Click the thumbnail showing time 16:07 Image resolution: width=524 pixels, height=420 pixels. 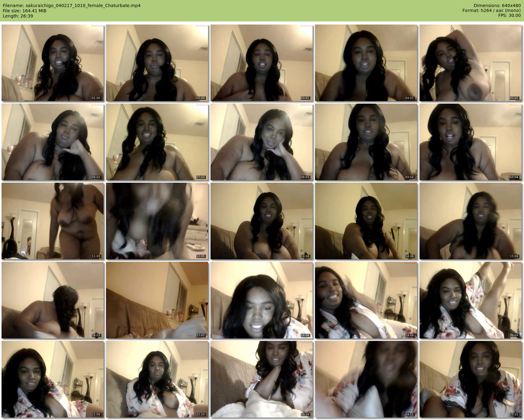click(53, 300)
